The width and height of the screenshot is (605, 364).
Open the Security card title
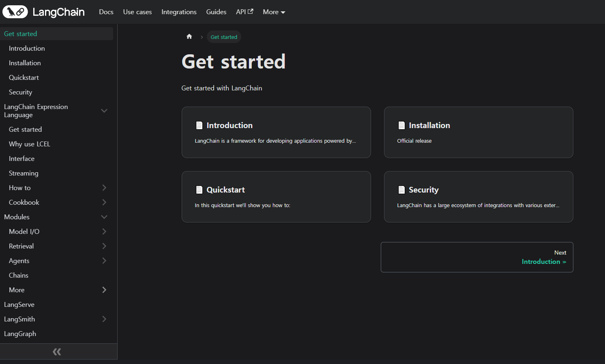pos(424,190)
